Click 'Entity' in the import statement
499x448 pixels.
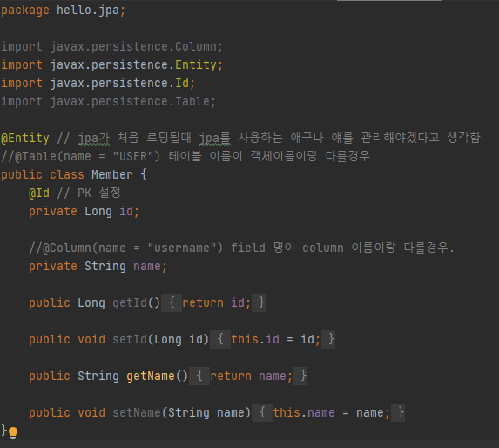[196, 65]
